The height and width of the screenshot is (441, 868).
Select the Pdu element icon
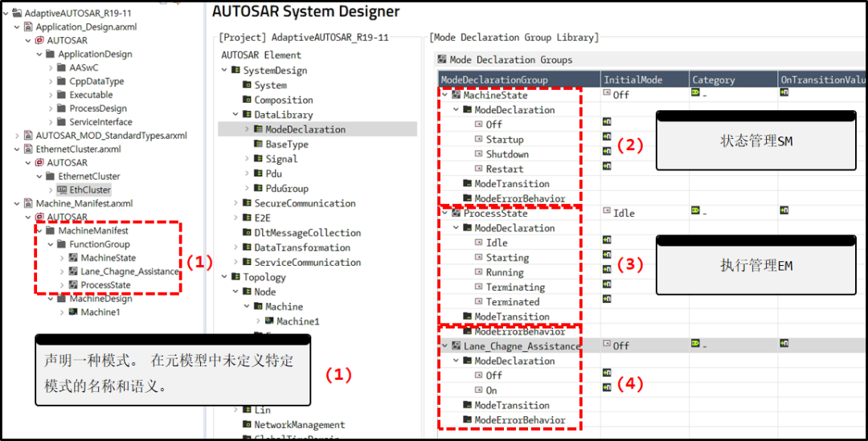(x=258, y=174)
